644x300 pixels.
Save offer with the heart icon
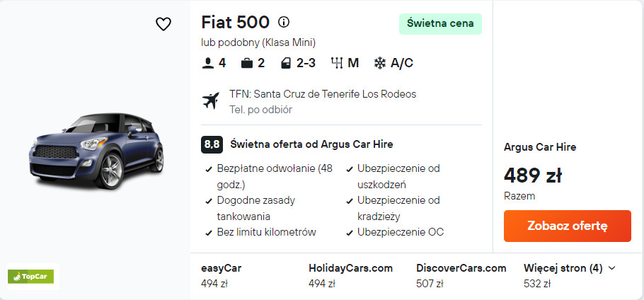[163, 24]
